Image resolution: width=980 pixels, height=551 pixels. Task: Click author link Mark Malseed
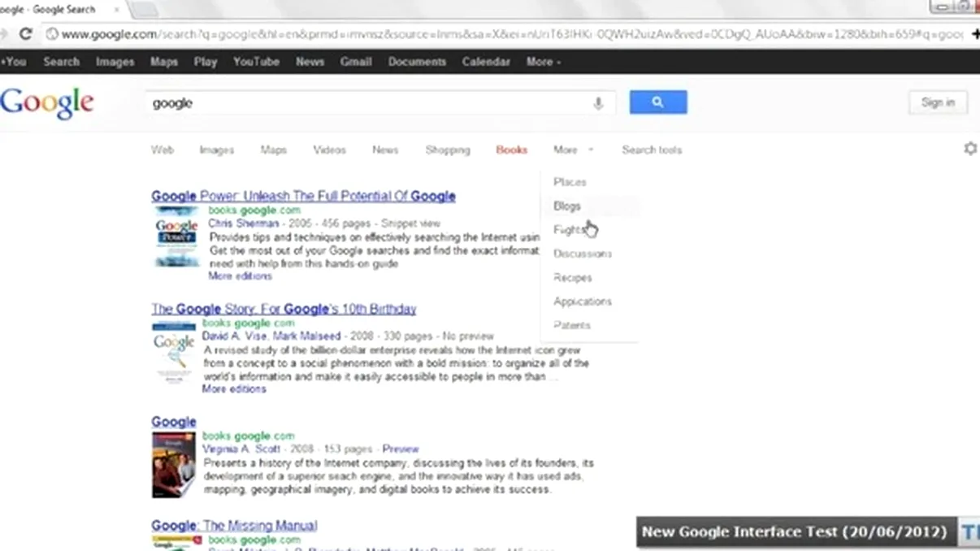point(309,336)
